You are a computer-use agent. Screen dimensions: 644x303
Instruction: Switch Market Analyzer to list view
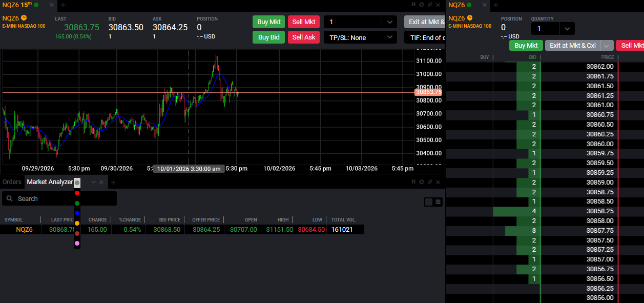[438, 202]
